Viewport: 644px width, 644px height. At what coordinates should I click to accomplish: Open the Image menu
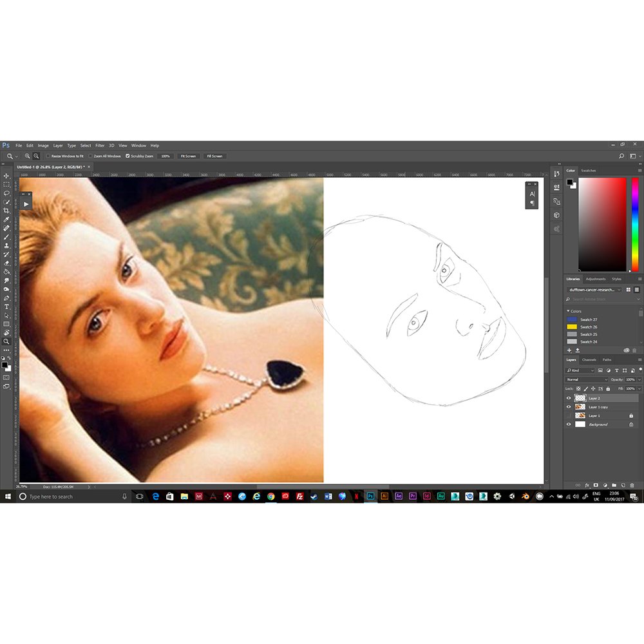[x=43, y=146]
